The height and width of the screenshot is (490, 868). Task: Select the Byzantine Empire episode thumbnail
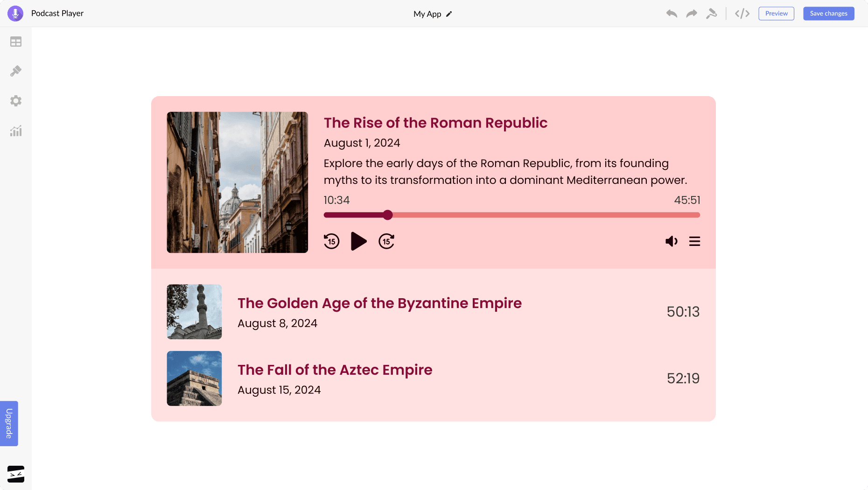click(194, 312)
